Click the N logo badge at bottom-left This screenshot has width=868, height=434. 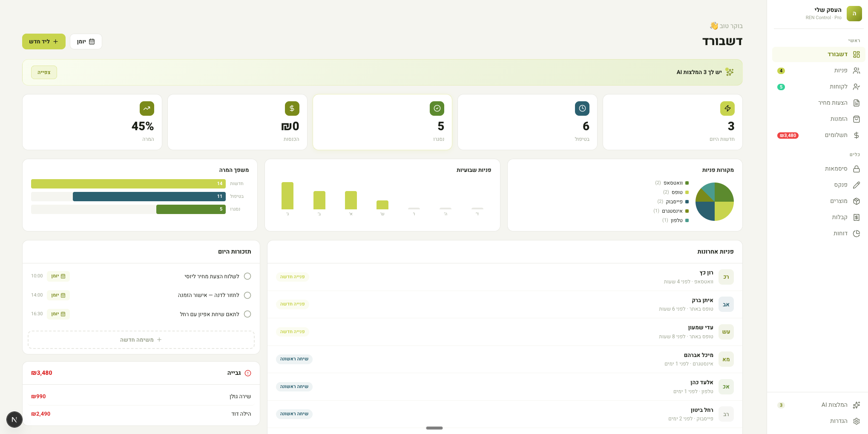tap(14, 420)
